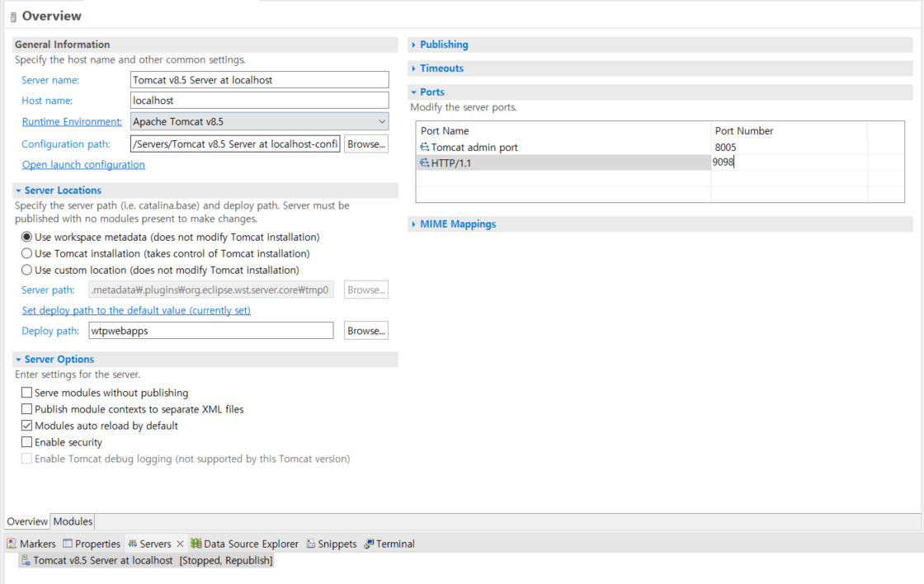Click the Port Number column header

[x=789, y=131]
